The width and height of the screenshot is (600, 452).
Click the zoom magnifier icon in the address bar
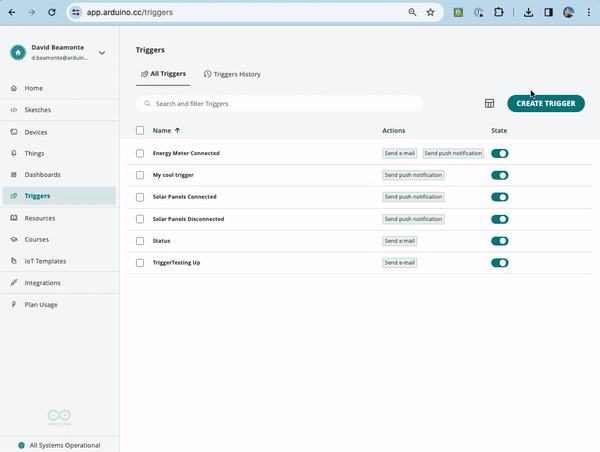[x=412, y=12]
